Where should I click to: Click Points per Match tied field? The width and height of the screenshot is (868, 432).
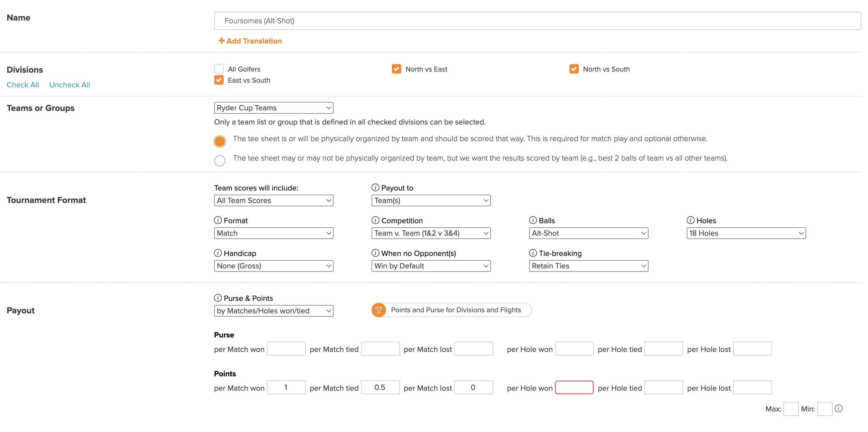pos(380,387)
